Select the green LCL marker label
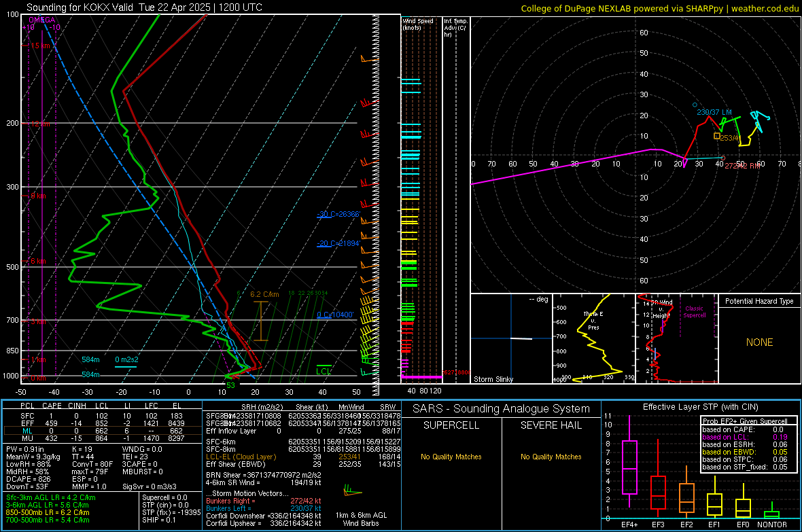Viewport: 802px width, 532px height. click(324, 372)
